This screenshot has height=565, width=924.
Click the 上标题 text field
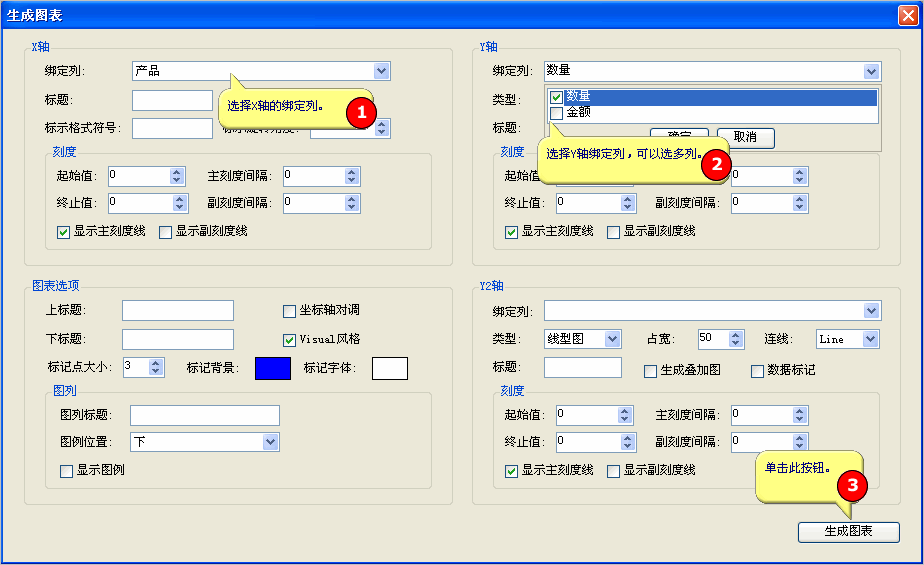[x=177, y=311]
